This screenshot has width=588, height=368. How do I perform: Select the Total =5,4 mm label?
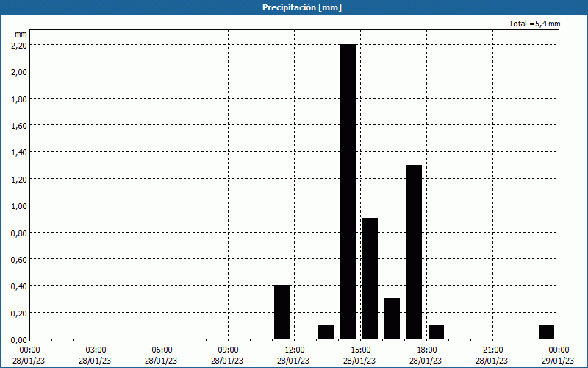[x=534, y=24]
